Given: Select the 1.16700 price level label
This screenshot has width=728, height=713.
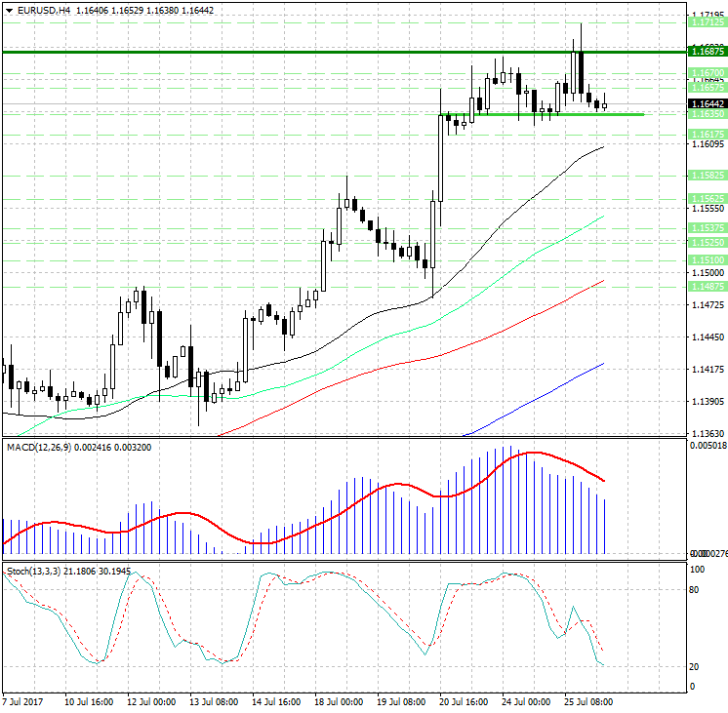Looking at the screenshot, I should [x=708, y=73].
